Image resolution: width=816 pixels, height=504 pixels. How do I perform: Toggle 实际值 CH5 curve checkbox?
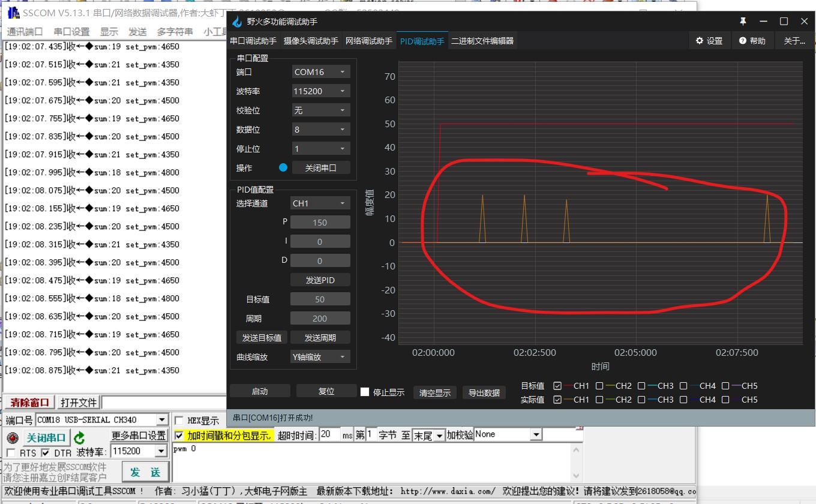point(725,400)
